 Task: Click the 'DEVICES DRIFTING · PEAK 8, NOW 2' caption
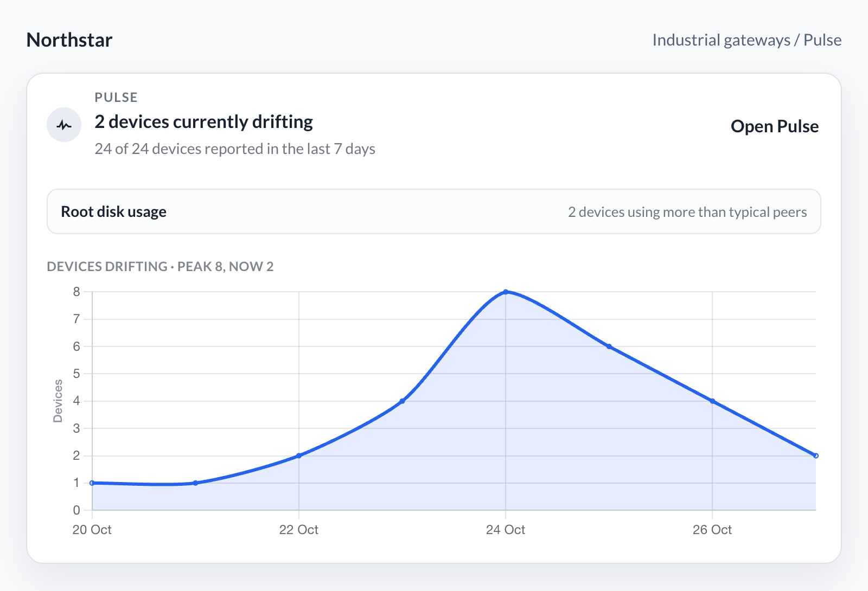tap(160, 267)
